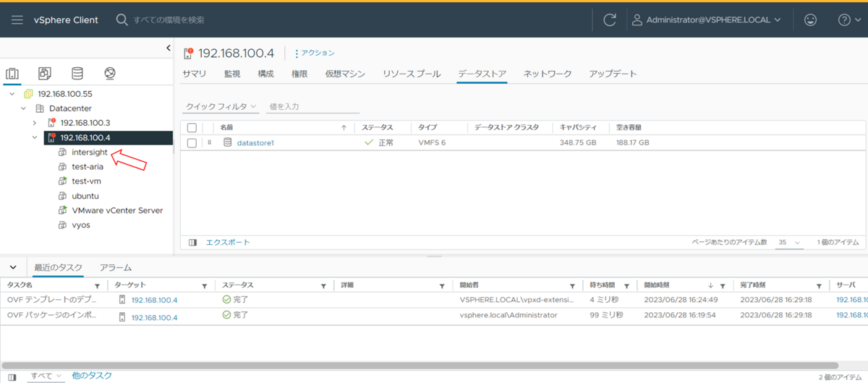The height and width of the screenshot is (383, 868).
Task: Collapse the left navigation panel
Action: pyautogui.click(x=168, y=48)
